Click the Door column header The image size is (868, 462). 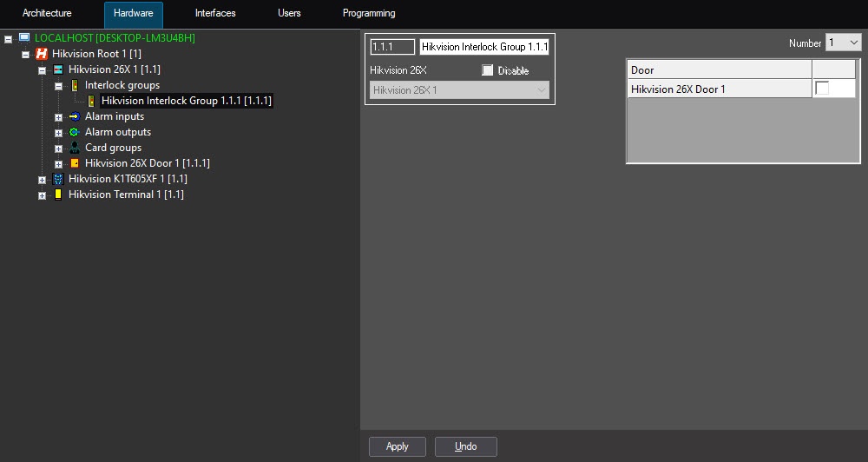720,69
